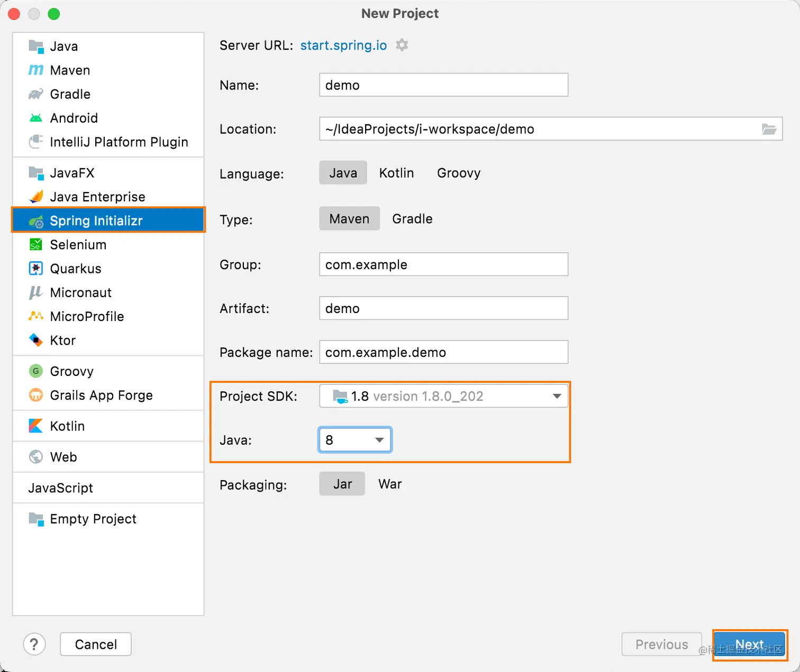This screenshot has width=800, height=672.
Task: Choose the Maven generator icon
Action: click(36, 70)
